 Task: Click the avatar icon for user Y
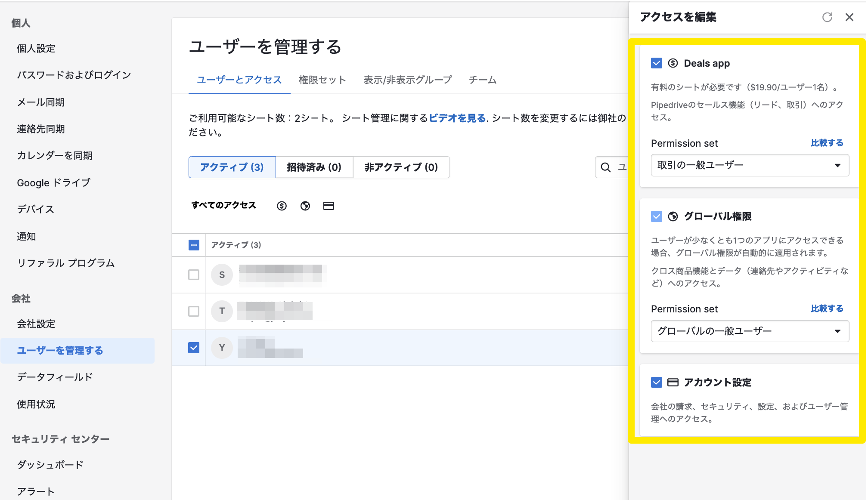point(222,347)
